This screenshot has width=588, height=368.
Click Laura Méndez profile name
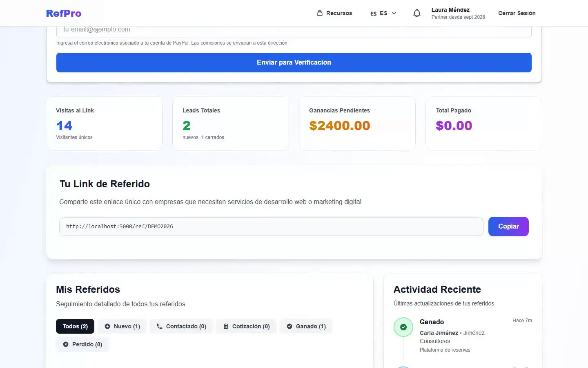[450, 10]
